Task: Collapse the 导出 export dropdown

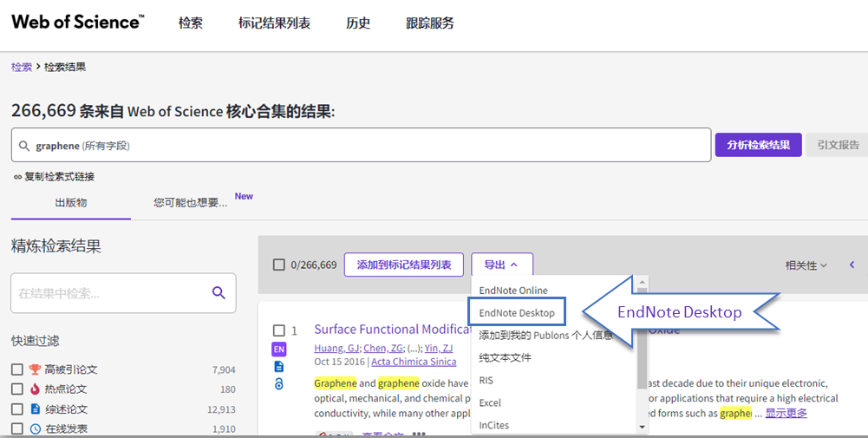Action: click(x=501, y=265)
